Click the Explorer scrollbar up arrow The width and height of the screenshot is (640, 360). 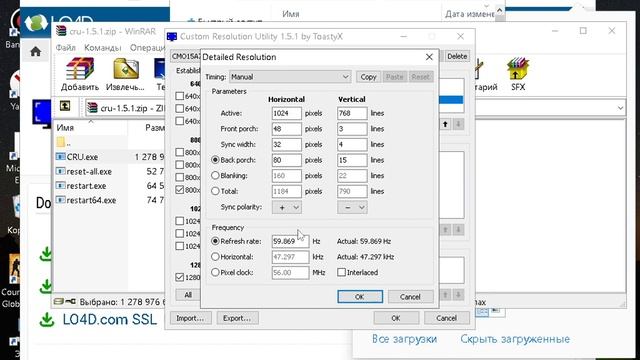[500, 11]
